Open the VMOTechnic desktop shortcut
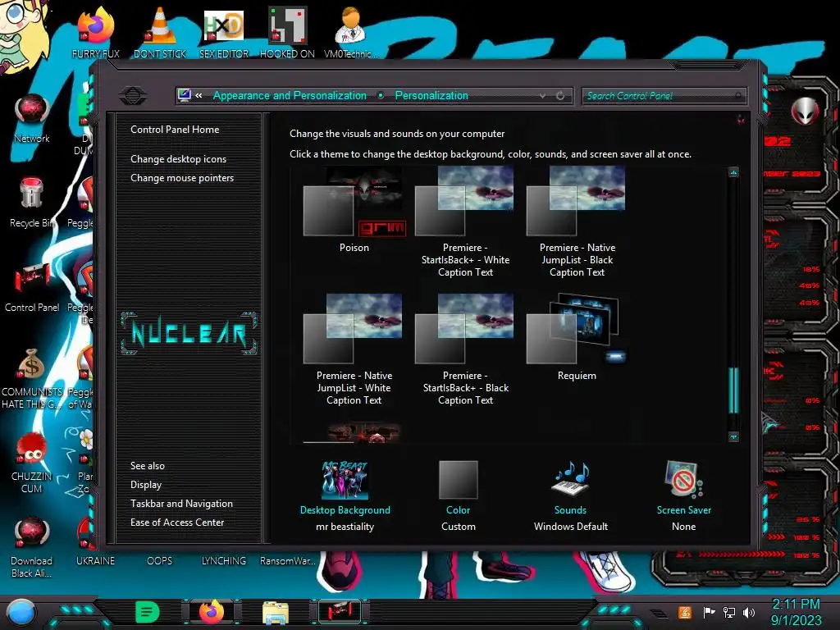840x630 pixels. pyautogui.click(x=351, y=33)
